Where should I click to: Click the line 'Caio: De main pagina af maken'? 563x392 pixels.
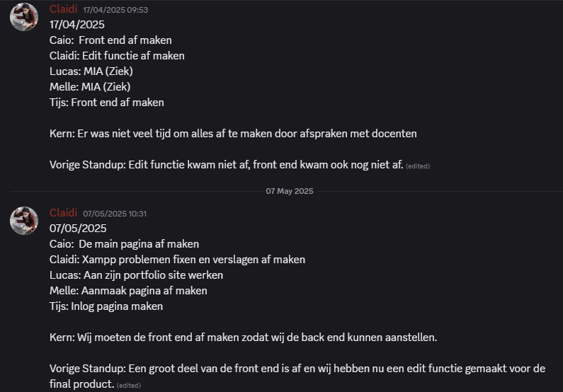point(124,244)
